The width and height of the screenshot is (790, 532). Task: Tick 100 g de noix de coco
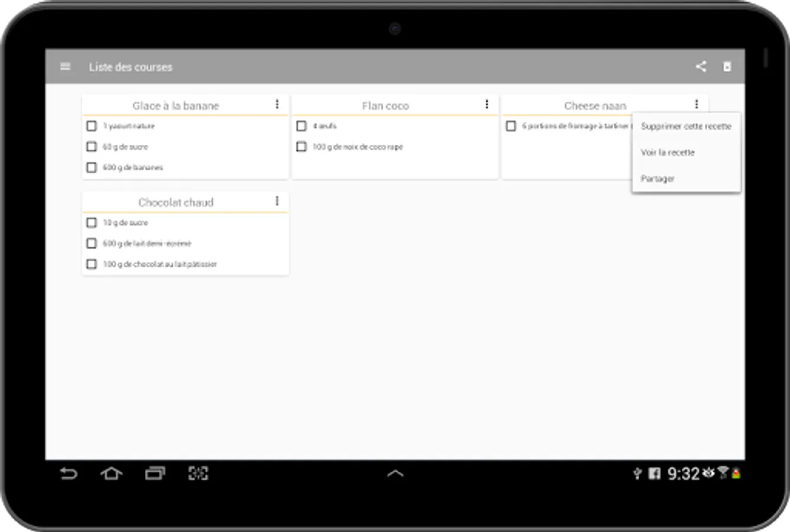click(x=302, y=147)
